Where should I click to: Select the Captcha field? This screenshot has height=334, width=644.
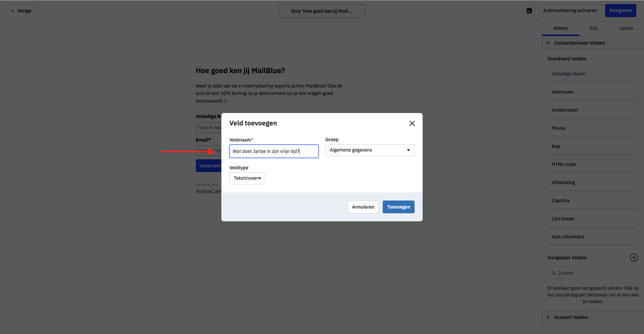click(593, 201)
